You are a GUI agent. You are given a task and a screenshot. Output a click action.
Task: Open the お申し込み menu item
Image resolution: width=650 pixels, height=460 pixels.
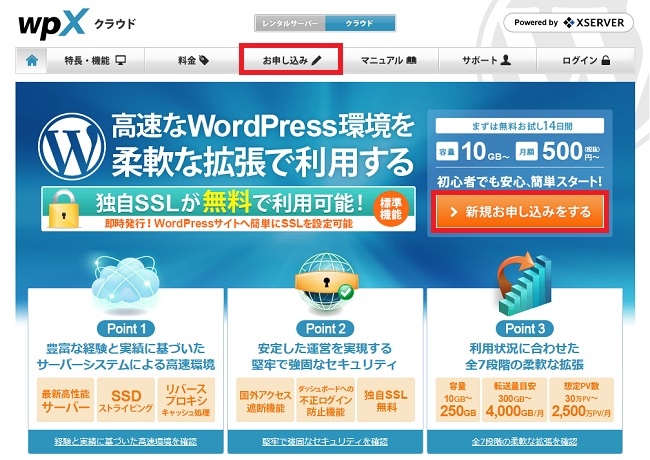(291, 61)
